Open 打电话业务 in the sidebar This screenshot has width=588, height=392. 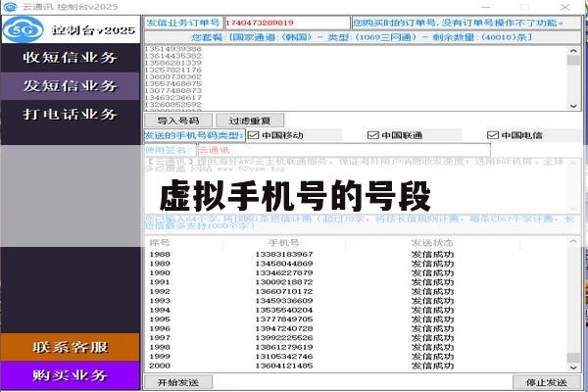pyautogui.click(x=70, y=114)
